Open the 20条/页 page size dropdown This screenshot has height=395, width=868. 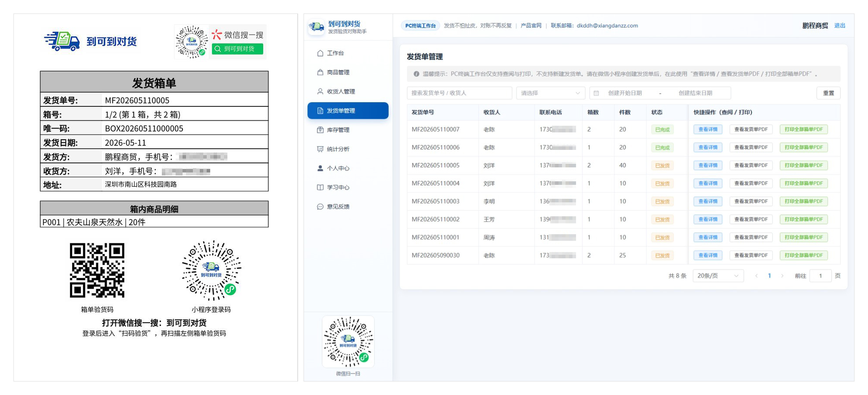pos(718,276)
